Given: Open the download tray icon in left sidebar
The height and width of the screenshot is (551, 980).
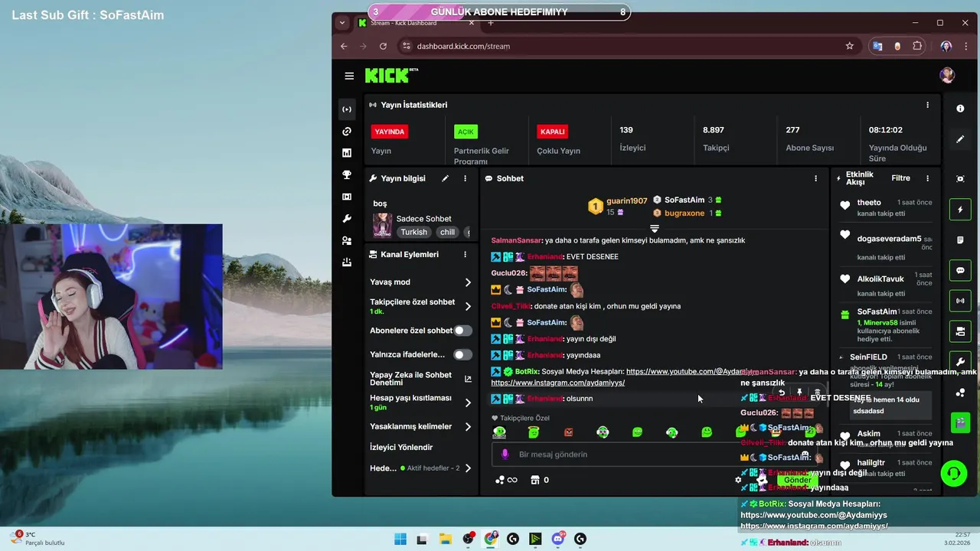Looking at the screenshot, I should (347, 262).
